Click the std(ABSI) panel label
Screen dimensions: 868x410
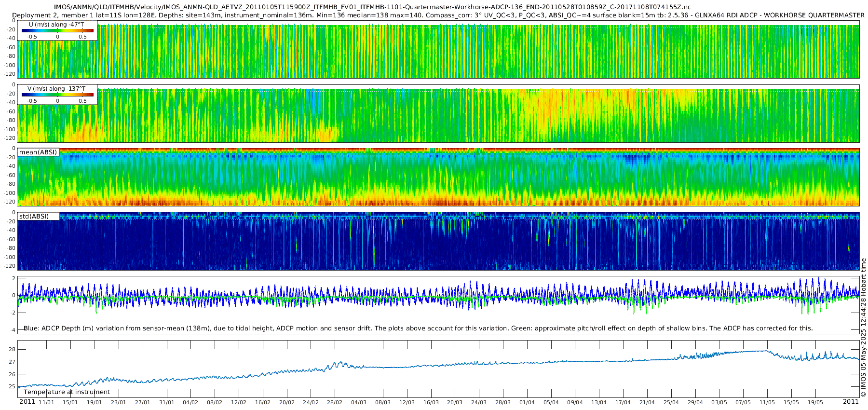coord(34,217)
